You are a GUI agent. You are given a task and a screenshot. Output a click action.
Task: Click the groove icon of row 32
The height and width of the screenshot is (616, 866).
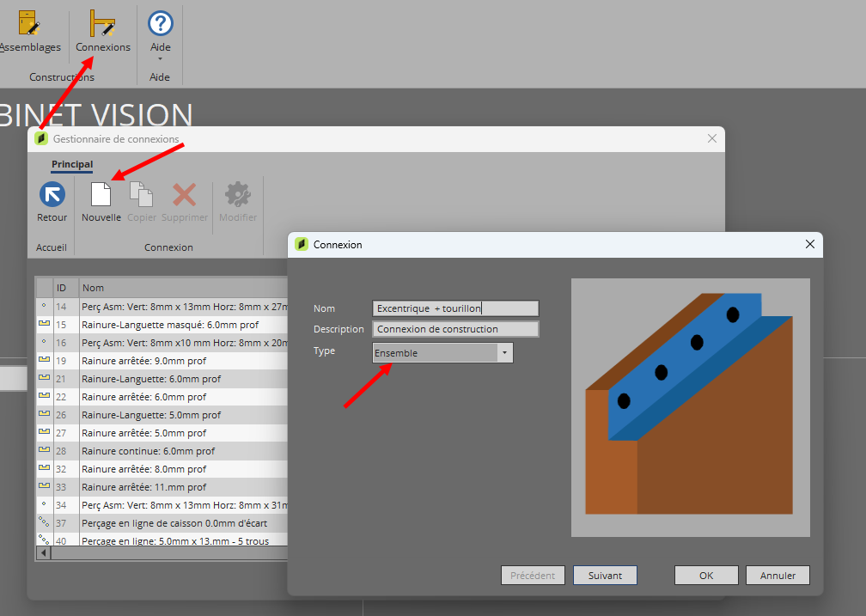pos(44,467)
